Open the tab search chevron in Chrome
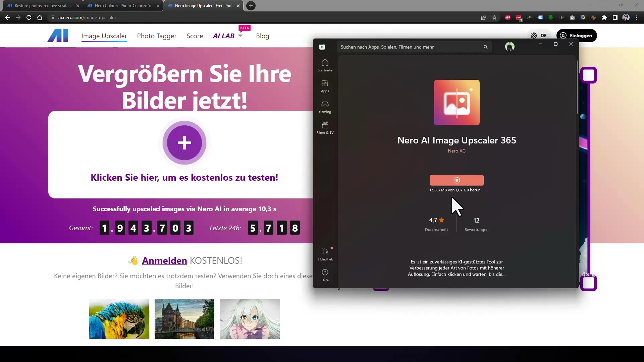644x362 pixels. click(590, 5)
